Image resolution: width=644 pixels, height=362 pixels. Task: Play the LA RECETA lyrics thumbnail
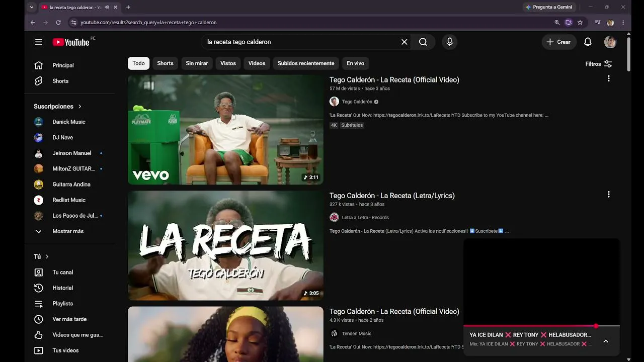coord(225,245)
